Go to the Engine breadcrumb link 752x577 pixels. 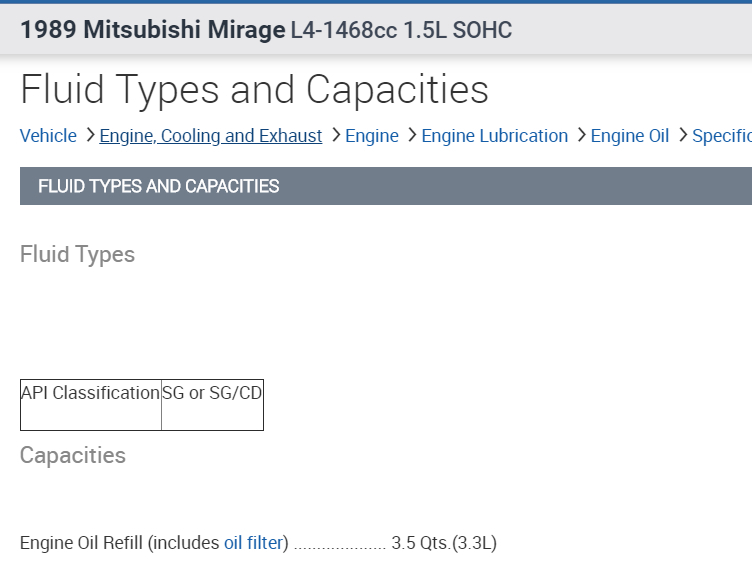click(x=372, y=136)
